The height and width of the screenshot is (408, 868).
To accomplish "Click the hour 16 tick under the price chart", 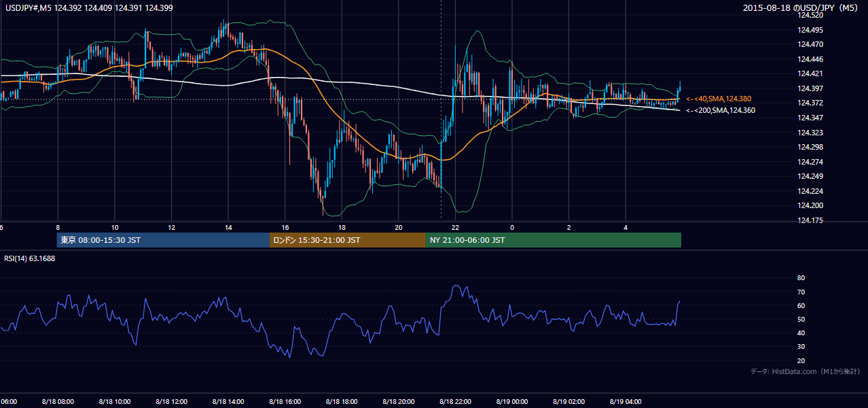I will pyautogui.click(x=285, y=227).
